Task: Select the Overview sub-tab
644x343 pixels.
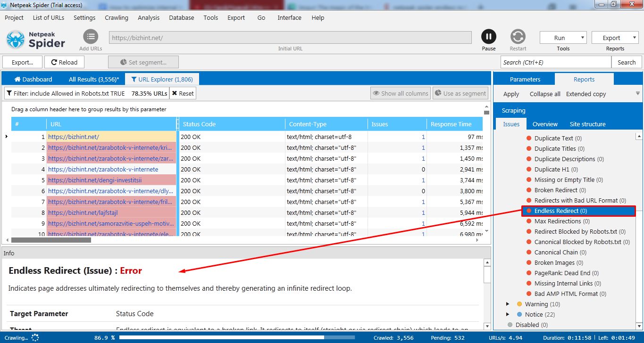Action: pyautogui.click(x=545, y=124)
